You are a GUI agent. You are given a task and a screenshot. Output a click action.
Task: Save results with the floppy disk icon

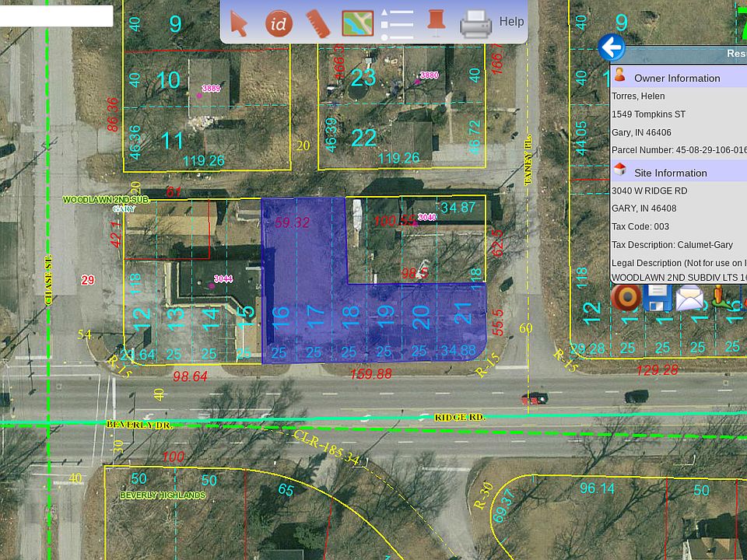point(658,298)
